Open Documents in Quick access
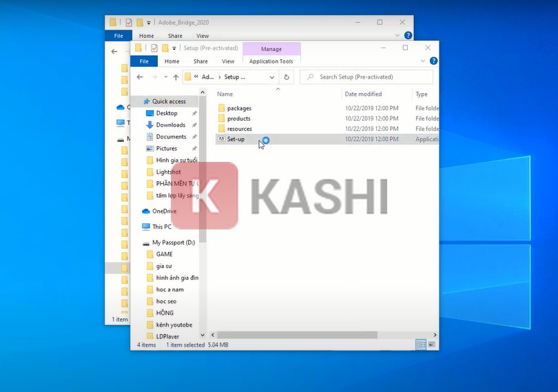 point(171,136)
